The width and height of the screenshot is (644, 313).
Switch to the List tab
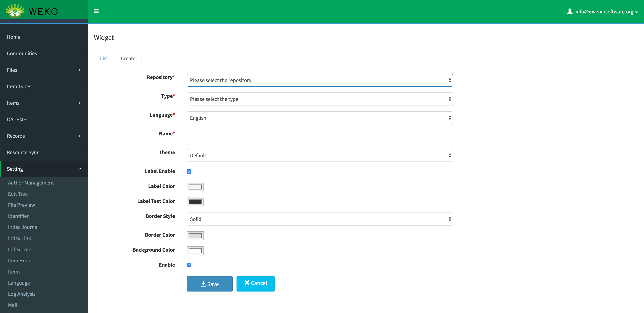click(x=104, y=58)
